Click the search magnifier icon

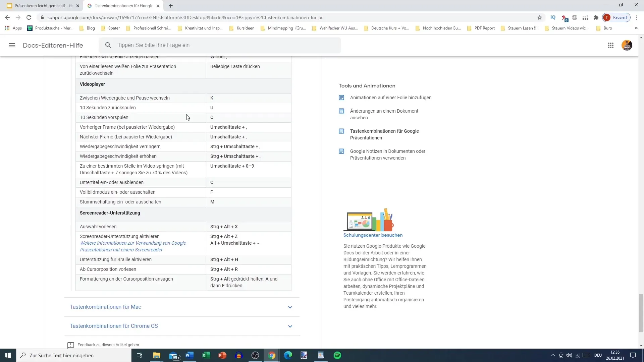(x=108, y=45)
